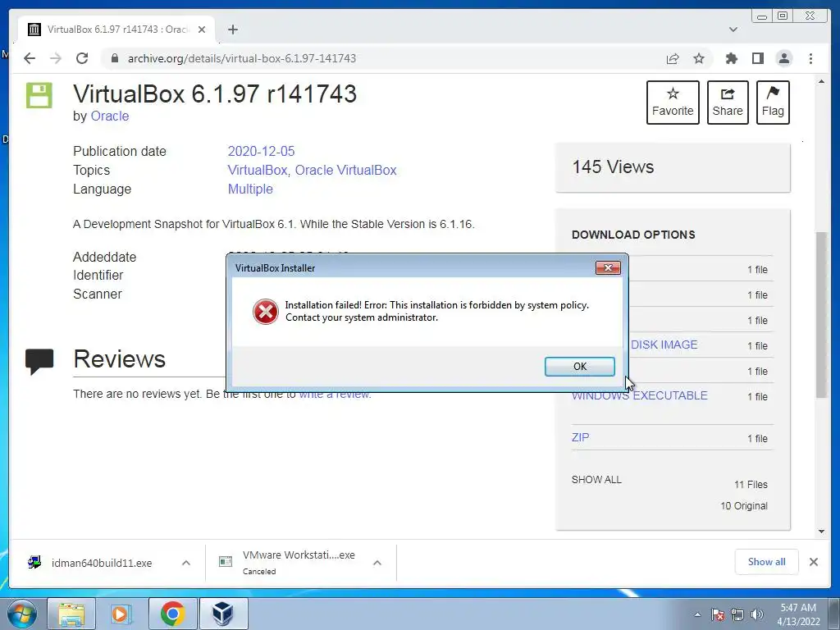This screenshot has width=840, height=630.
Task: Select the VirtualBox 6.1.97 r141743 tab
Action: click(116, 30)
